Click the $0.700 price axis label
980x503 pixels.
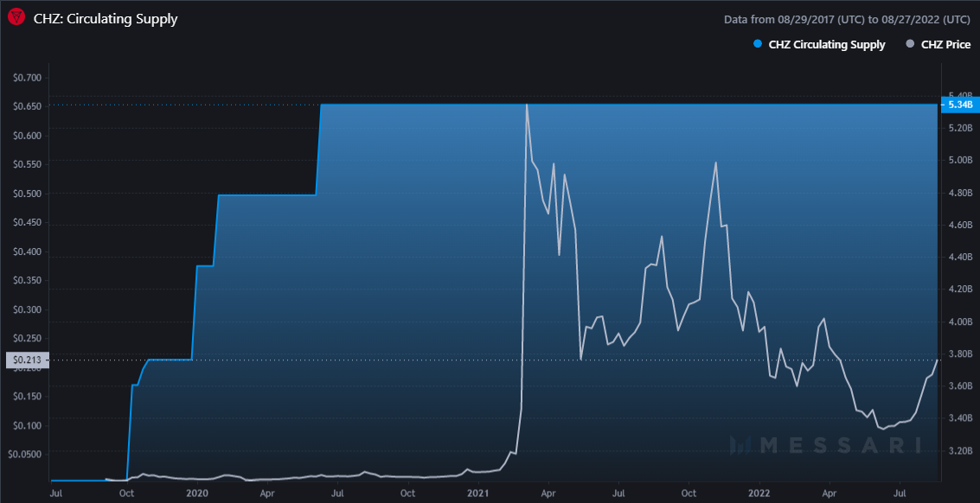pos(27,78)
